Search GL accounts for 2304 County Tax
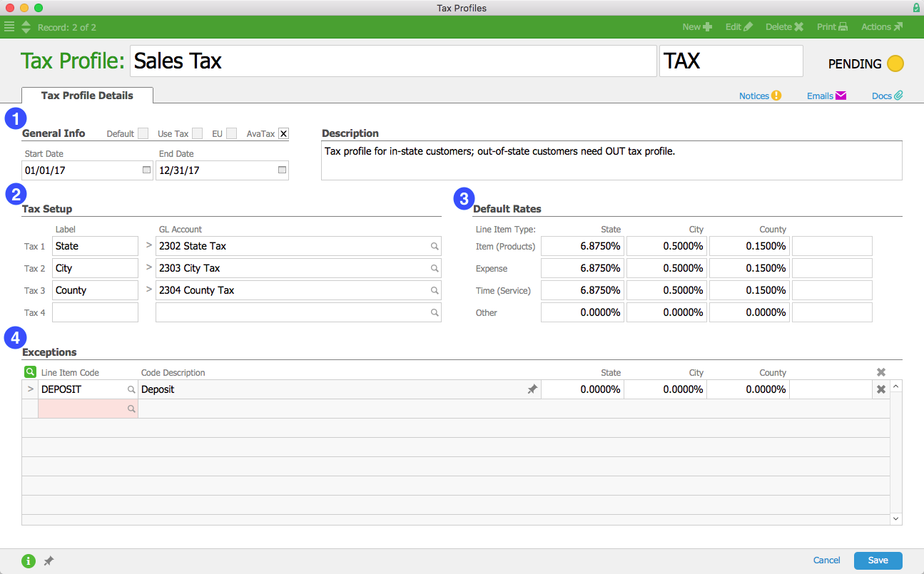The width and height of the screenshot is (924, 574). pos(434,290)
